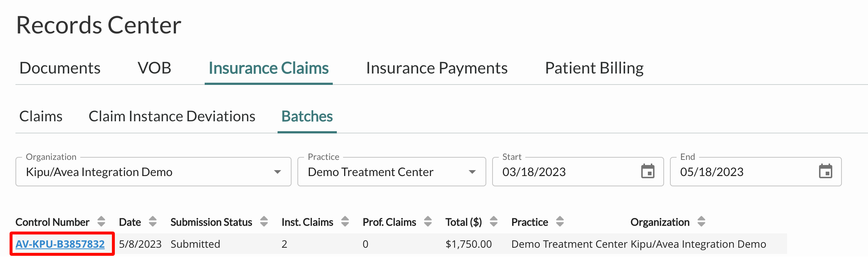Viewport: 868px width, 258px height.
Task: Sort by Control Number column arrows
Action: tap(101, 222)
